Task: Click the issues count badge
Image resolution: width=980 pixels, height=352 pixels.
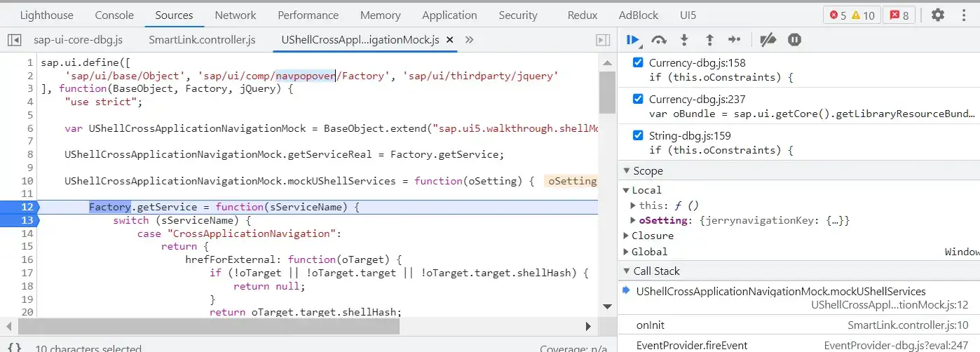Action: (x=899, y=15)
